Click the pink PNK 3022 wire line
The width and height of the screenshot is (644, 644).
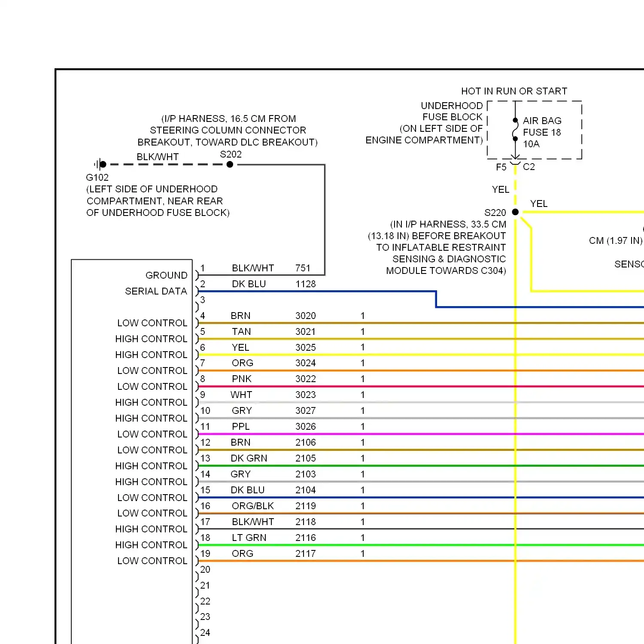click(x=421, y=386)
